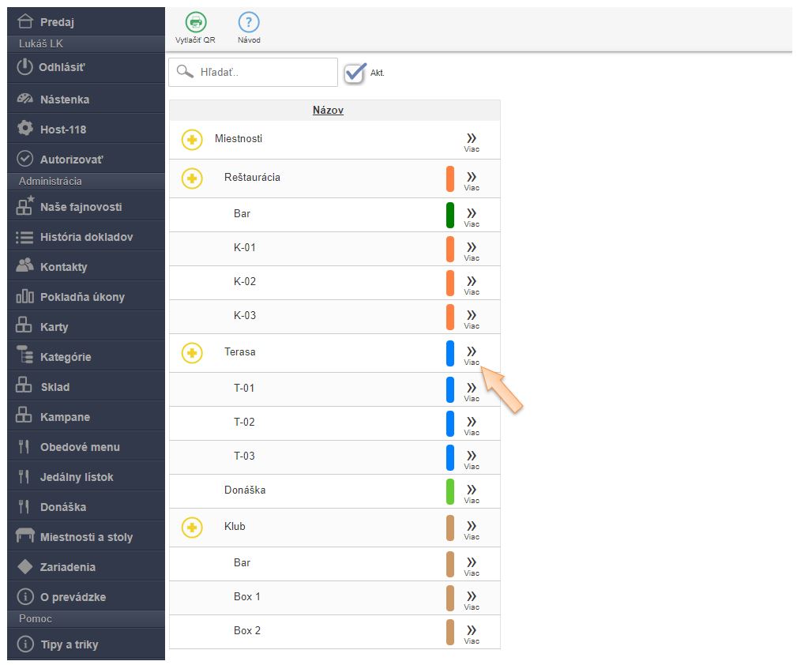
Task: Toggle the Akt. checkbox
Action: pyautogui.click(x=355, y=73)
